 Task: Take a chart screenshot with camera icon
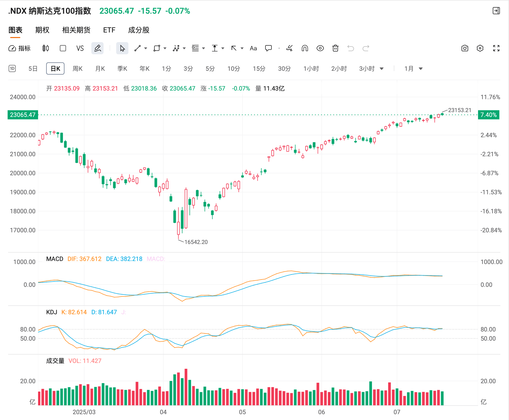[x=465, y=48]
